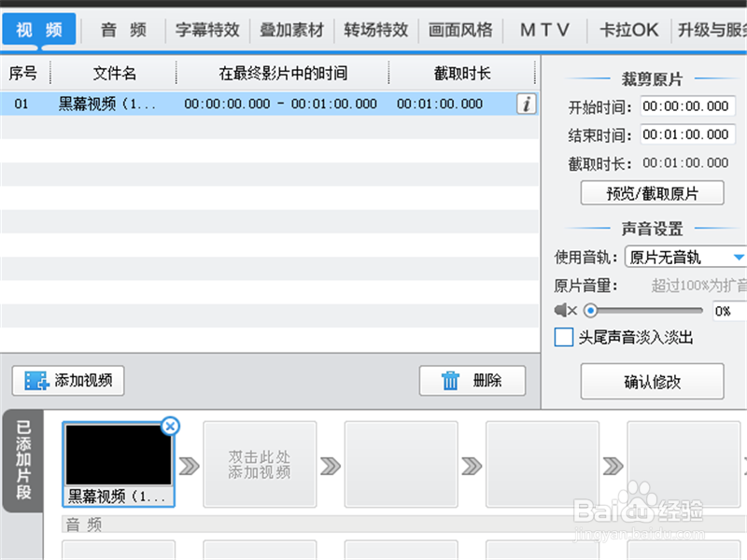Click 开始时间 input field

click(687, 106)
